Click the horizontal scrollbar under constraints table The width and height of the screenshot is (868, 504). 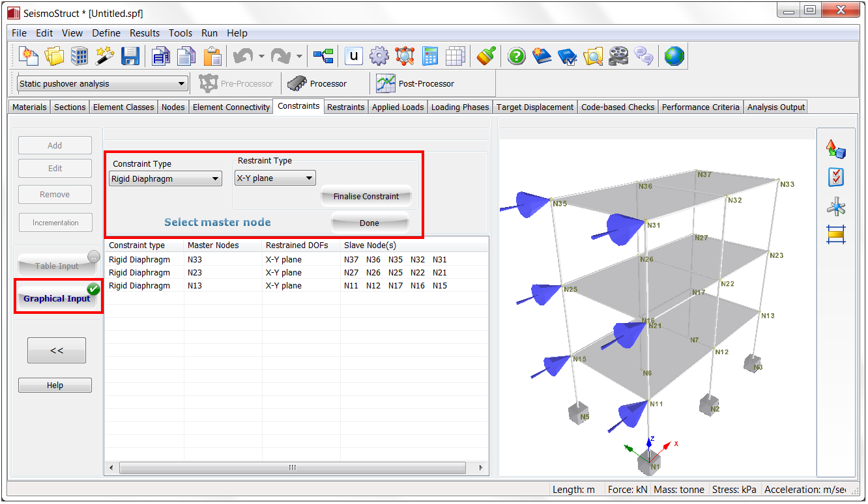pos(292,468)
